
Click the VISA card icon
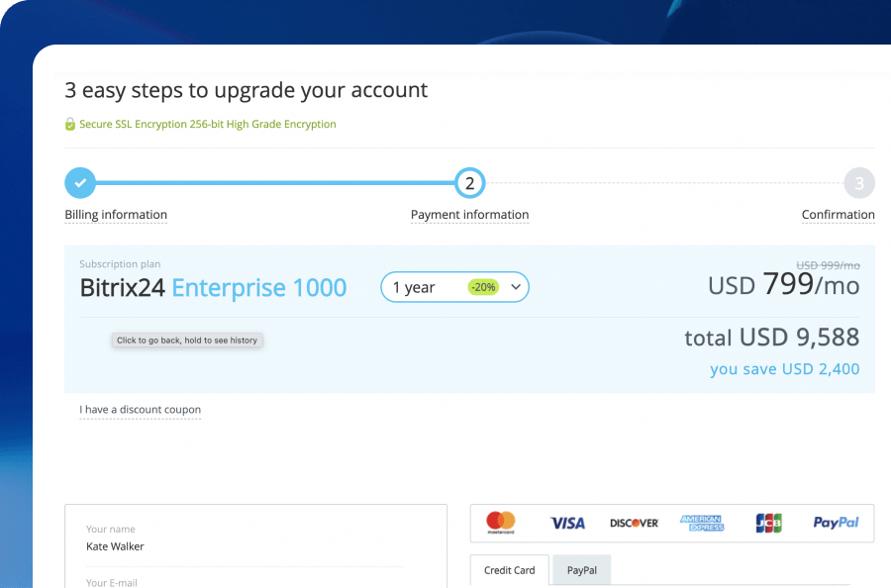(567, 523)
